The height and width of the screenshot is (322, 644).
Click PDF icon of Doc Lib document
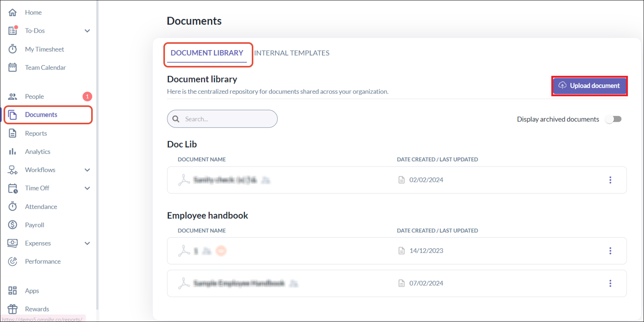(184, 180)
